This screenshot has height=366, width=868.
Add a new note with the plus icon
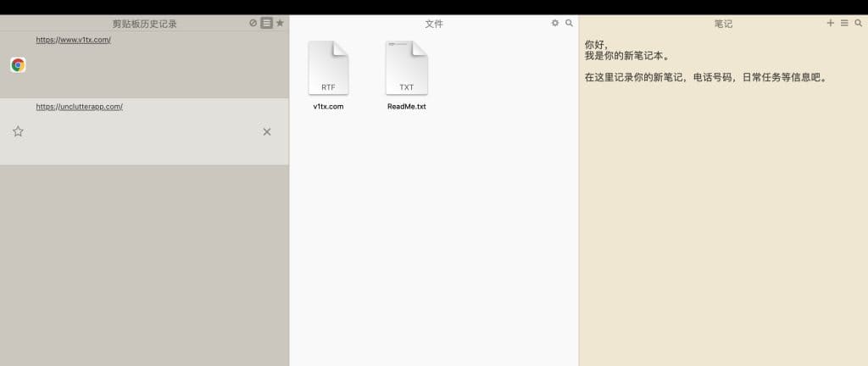point(831,23)
